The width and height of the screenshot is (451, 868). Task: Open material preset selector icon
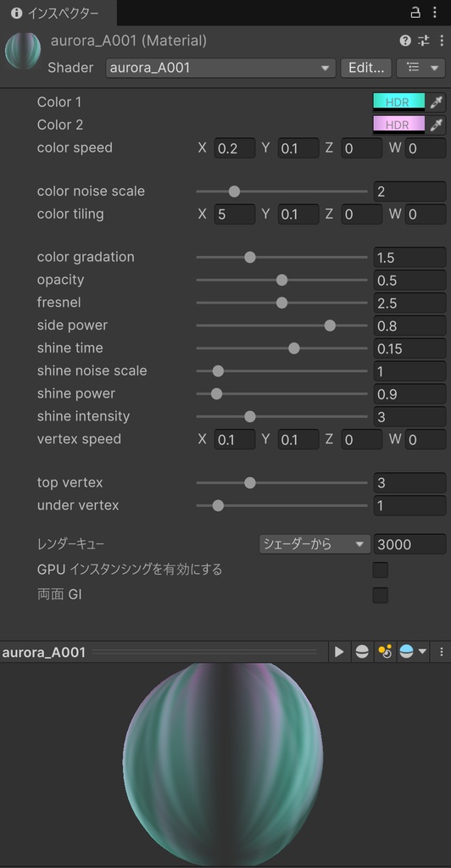(423, 41)
